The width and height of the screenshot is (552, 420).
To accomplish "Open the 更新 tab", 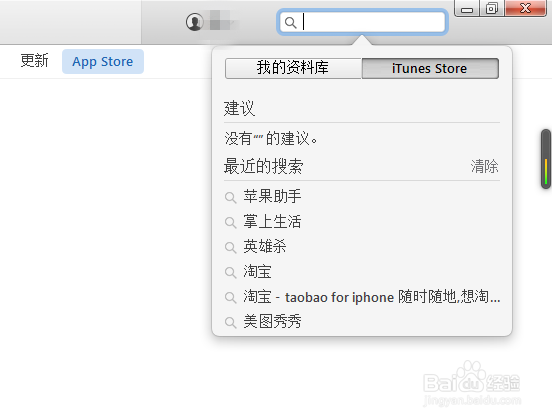I will [x=34, y=61].
